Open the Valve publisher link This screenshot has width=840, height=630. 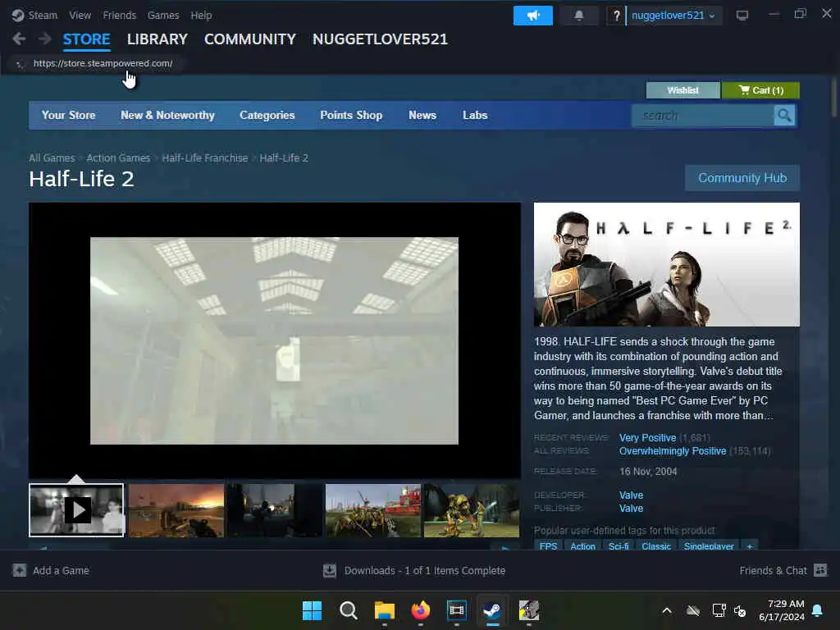click(x=632, y=508)
